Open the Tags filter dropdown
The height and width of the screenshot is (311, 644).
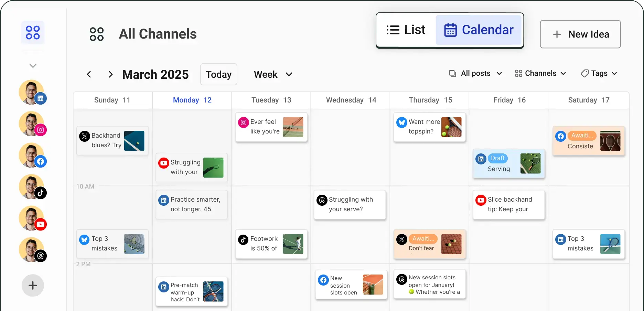tap(599, 73)
